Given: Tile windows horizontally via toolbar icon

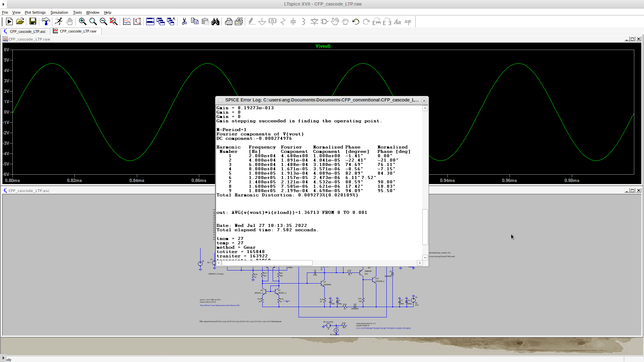Looking at the screenshot, I should point(150,22).
